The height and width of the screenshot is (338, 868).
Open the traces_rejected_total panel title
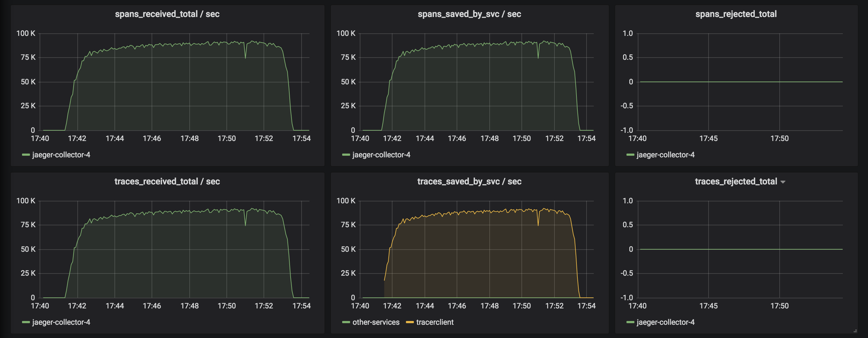tap(736, 182)
